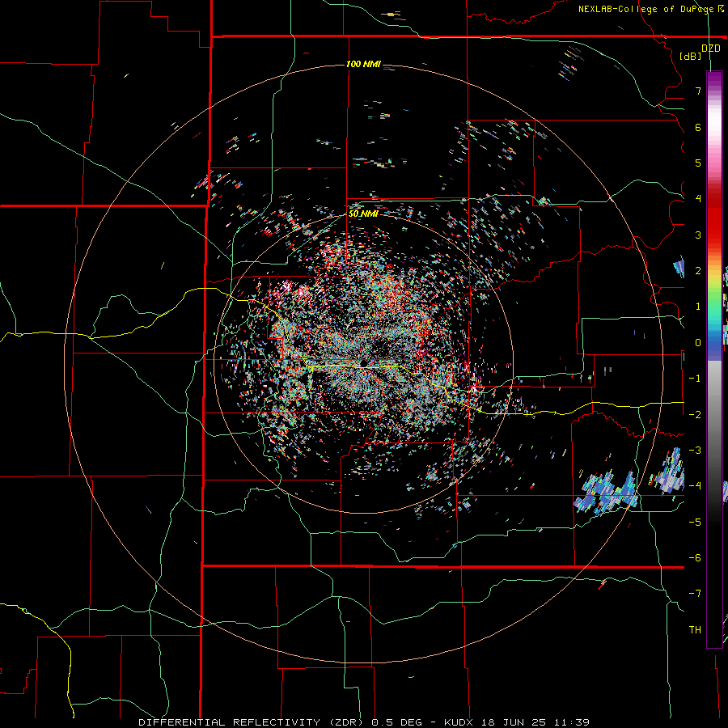This screenshot has height=728, width=728.
Task: Click the "-1" tick label on the scale
Action: tap(695, 379)
